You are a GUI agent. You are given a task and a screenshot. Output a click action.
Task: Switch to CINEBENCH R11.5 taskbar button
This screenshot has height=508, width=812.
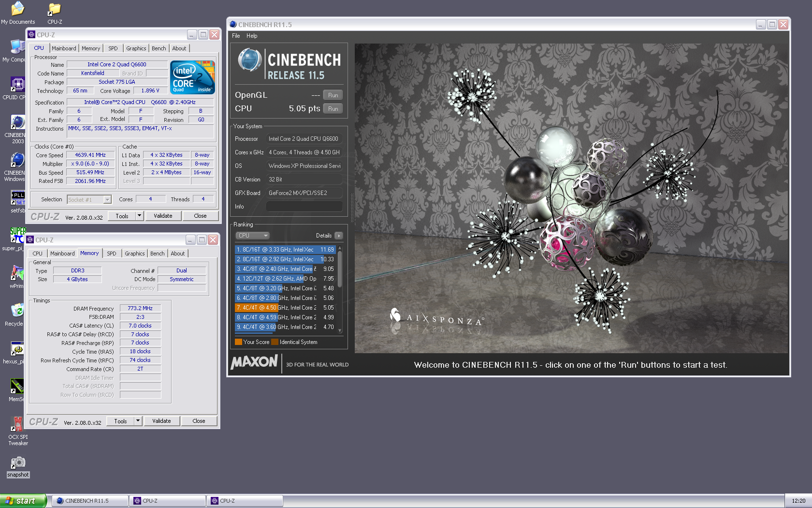(x=90, y=501)
